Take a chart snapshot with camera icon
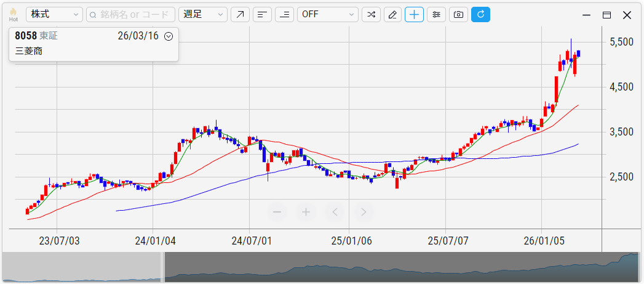644x284 pixels. point(458,15)
